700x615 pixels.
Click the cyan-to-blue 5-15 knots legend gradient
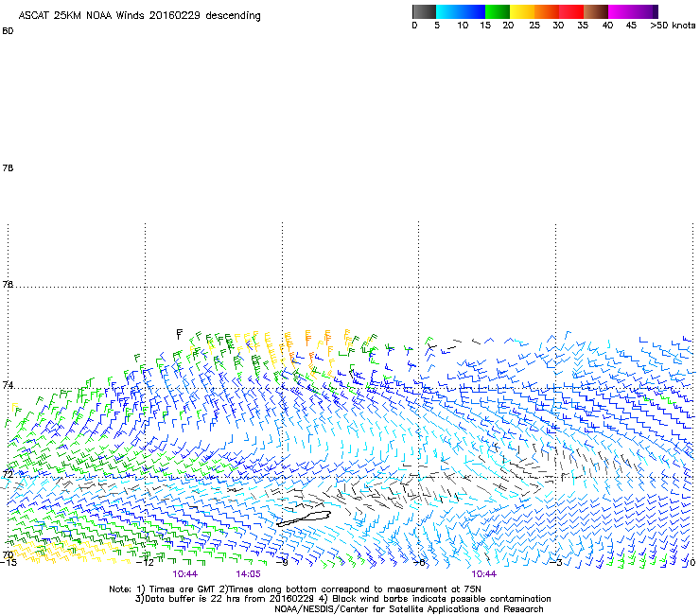coord(461,11)
